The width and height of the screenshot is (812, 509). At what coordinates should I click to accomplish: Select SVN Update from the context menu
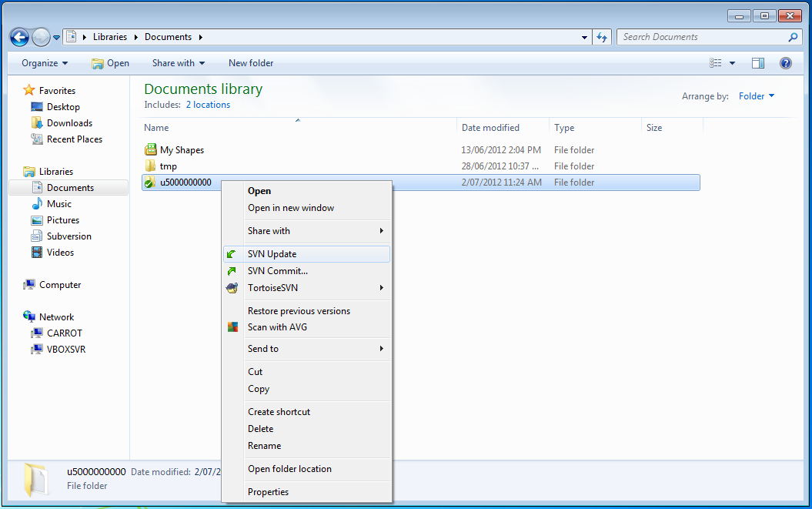pyautogui.click(x=272, y=253)
